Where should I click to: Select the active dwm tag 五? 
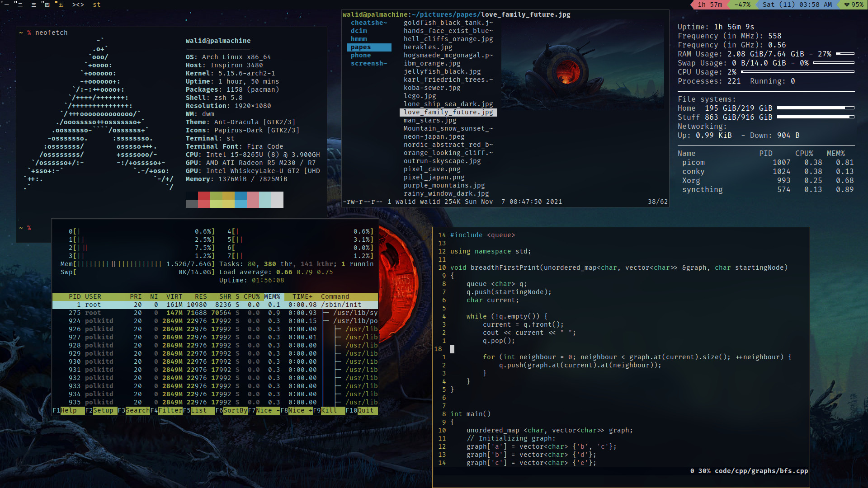click(60, 4)
